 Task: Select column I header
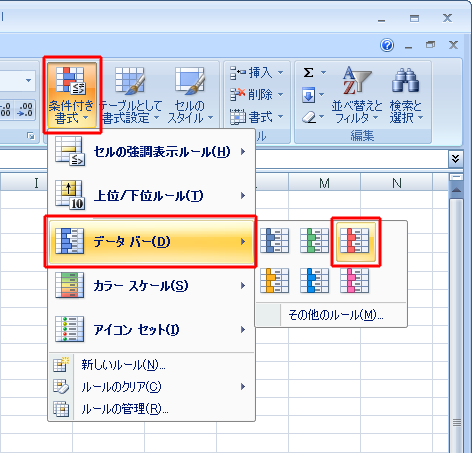point(36,183)
